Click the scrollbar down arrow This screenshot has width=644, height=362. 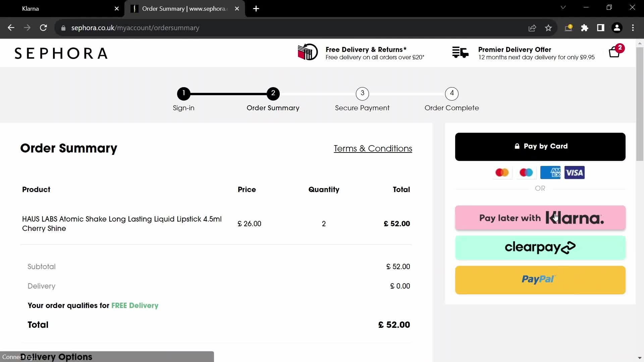pyautogui.click(x=640, y=358)
